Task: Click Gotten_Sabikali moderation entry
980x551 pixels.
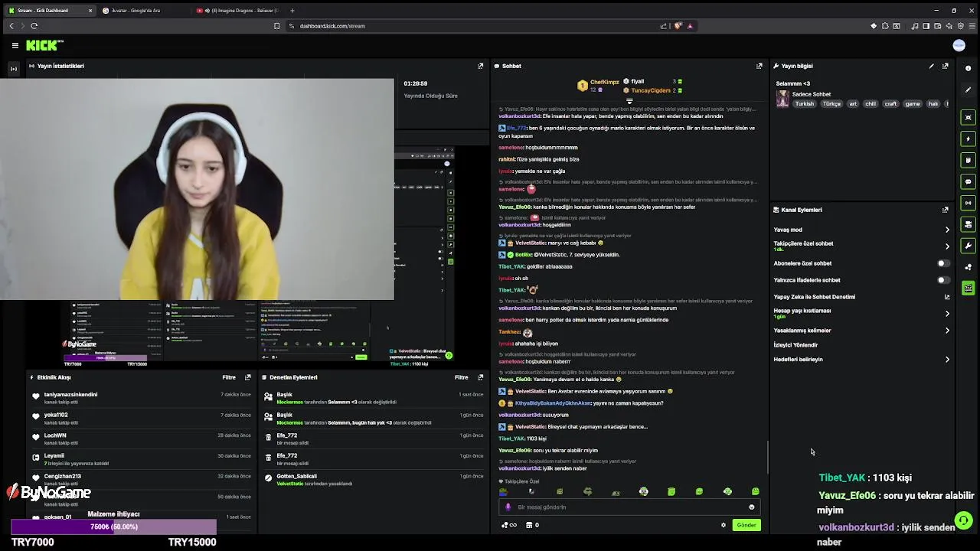Action: [x=296, y=476]
